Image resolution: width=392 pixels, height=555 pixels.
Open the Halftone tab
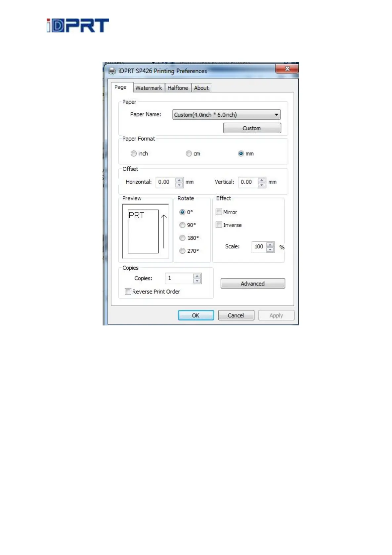(x=178, y=88)
